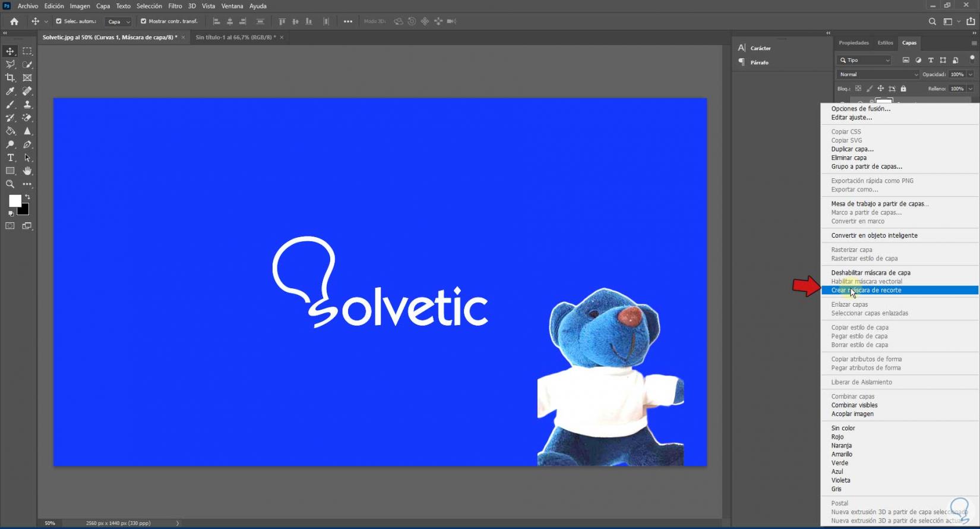The width and height of the screenshot is (980, 529).
Task: Swap foreground and background colors
Action: (x=27, y=197)
